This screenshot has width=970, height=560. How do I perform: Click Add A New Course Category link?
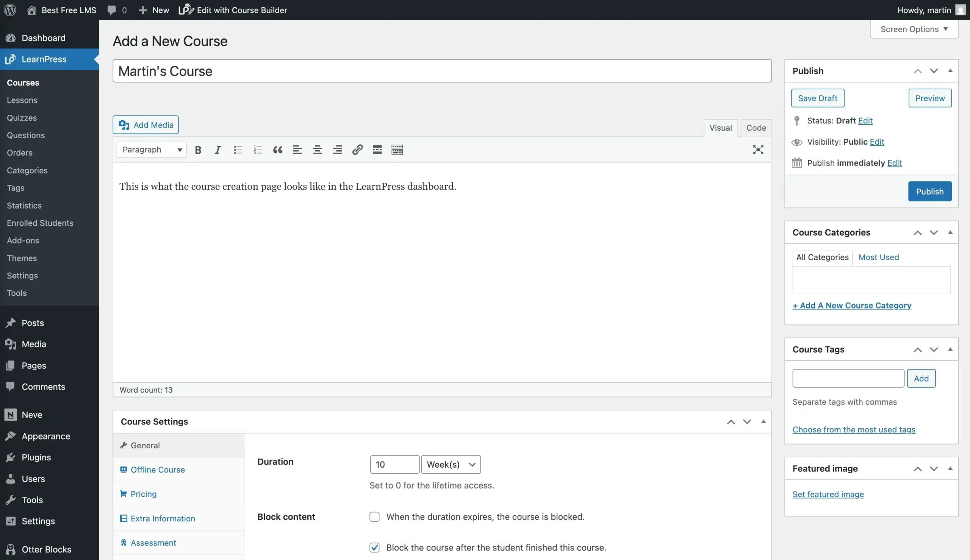[x=852, y=306]
